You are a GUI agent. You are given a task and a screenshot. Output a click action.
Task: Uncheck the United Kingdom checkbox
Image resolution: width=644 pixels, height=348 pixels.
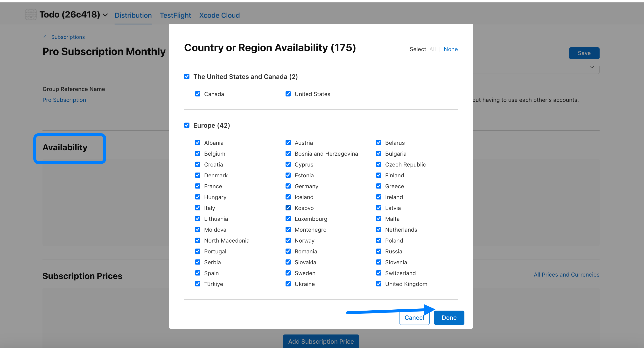coord(378,284)
